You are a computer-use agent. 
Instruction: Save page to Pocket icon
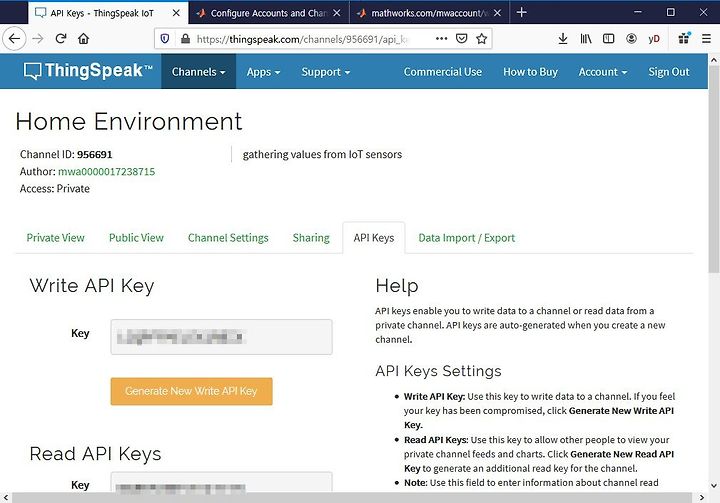click(461, 39)
